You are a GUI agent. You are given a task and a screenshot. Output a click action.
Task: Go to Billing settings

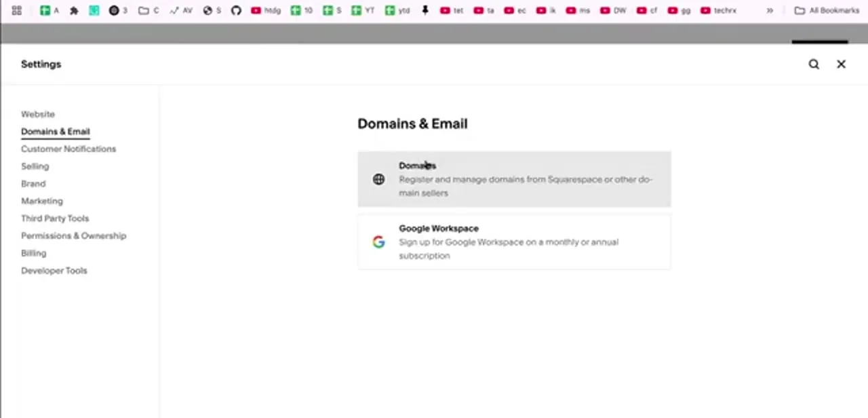(x=34, y=253)
